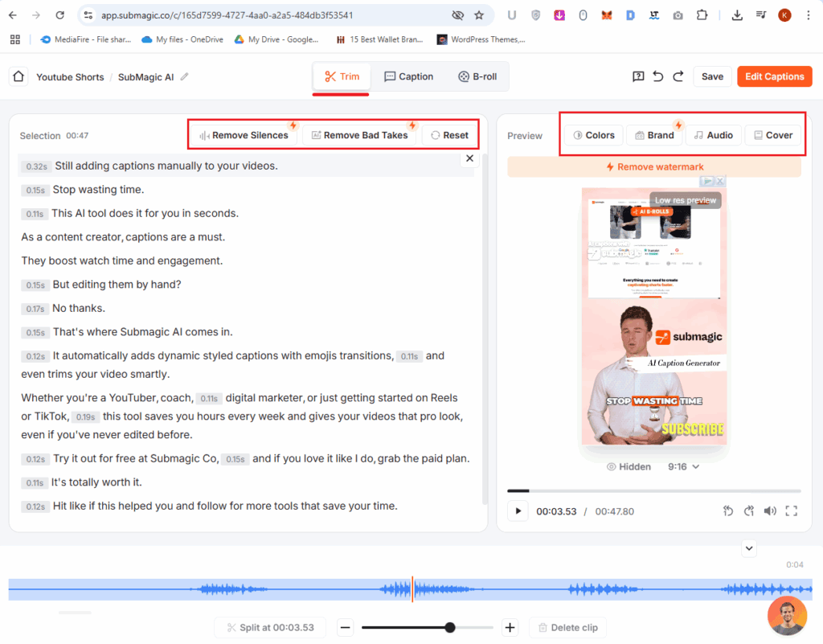Viewport: 823px width, 644px height.
Task: Select line 'No thanks.'
Action: coord(79,308)
